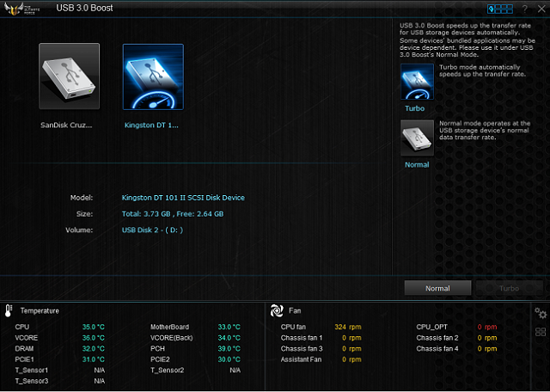550x392 pixels.
Task: Switch drive to Turbo mode button
Action: 509,288
